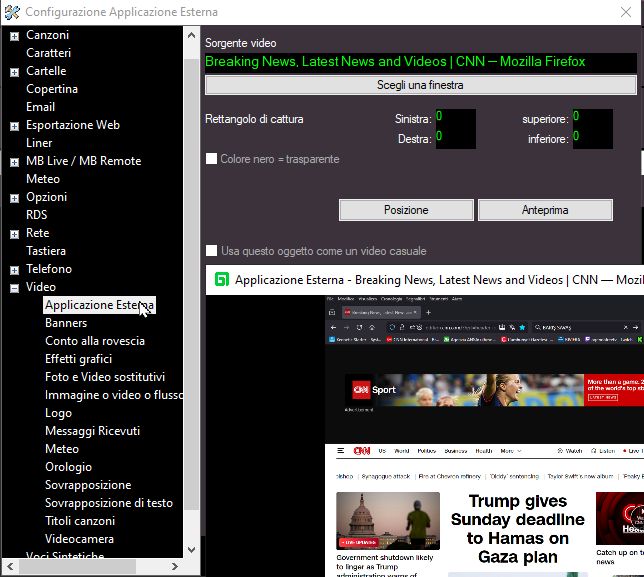The height and width of the screenshot is (577, 644).
Task: Click the Anteprima button
Action: [x=545, y=210]
